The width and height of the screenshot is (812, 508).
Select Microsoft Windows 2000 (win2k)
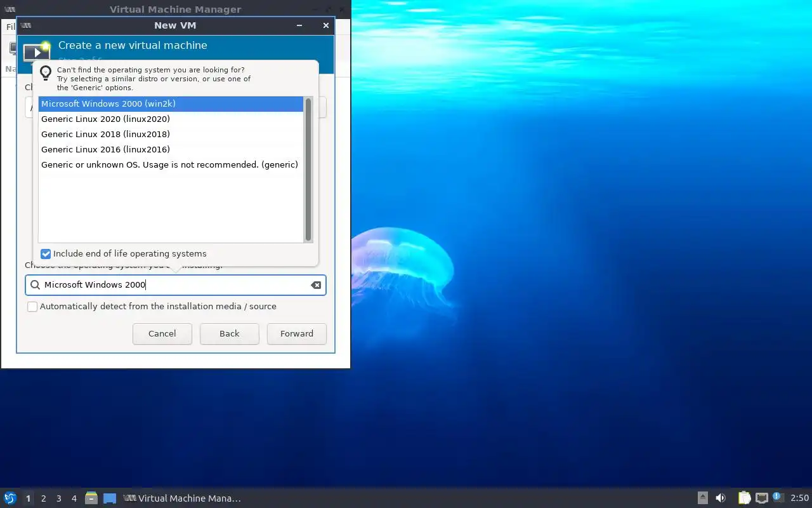pos(171,104)
